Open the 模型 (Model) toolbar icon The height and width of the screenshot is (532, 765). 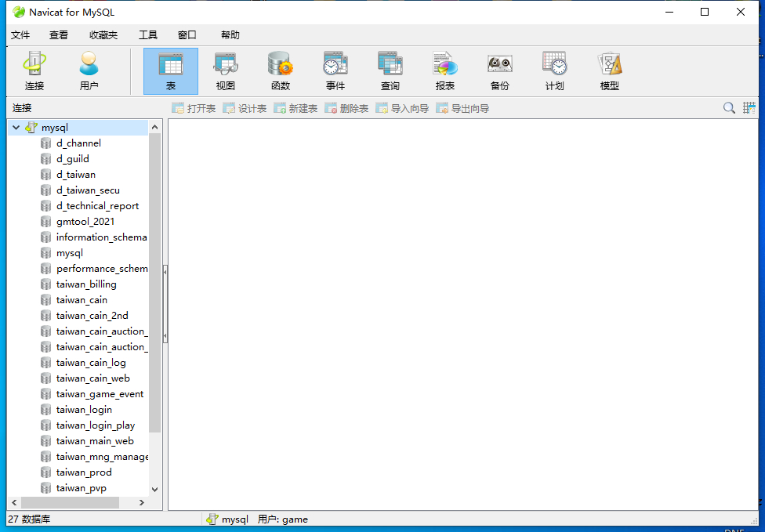pos(609,71)
